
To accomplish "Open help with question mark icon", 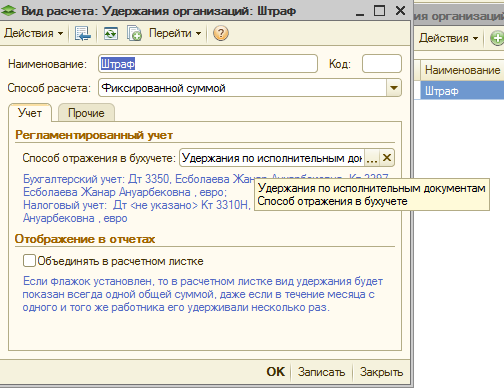I will [x=221, y=33].
